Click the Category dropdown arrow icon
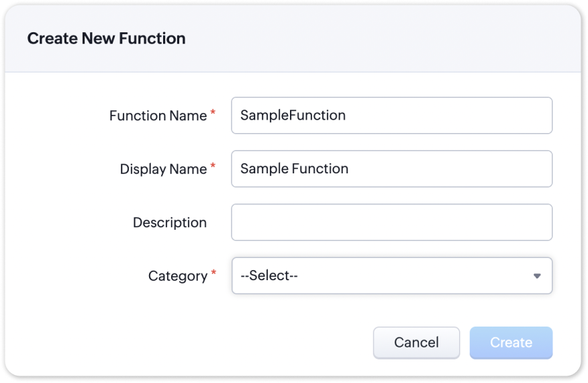 click(x=537, y=276)
